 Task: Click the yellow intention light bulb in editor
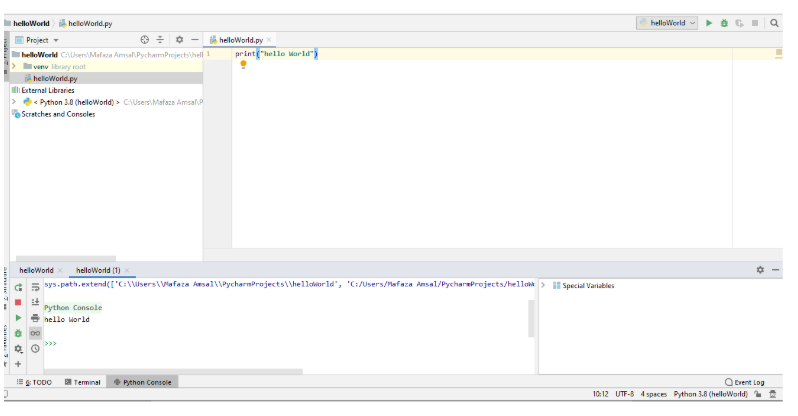point(243,65)
